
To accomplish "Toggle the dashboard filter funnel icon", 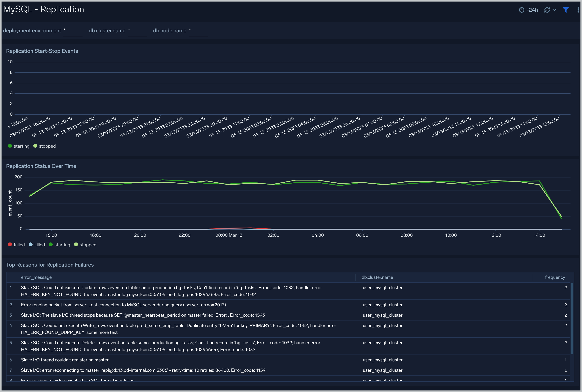I will tap(566, 10).
